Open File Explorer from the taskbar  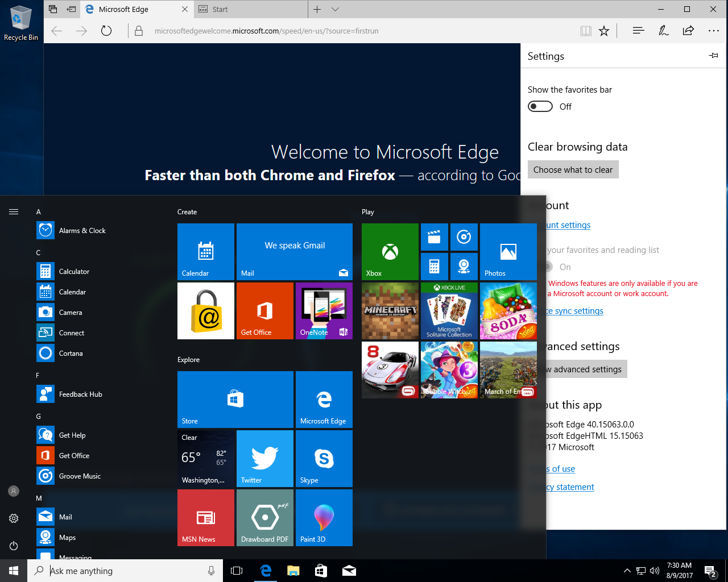click(x=293, y=571)
